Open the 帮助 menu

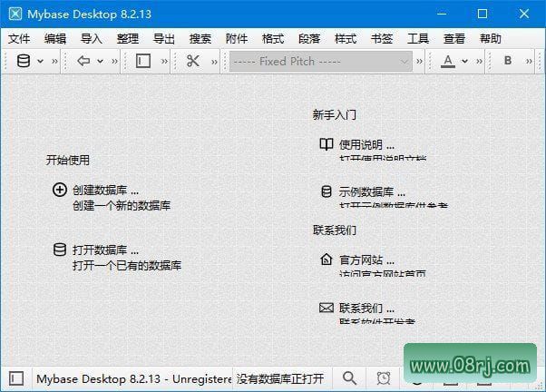tap(491, 38)
